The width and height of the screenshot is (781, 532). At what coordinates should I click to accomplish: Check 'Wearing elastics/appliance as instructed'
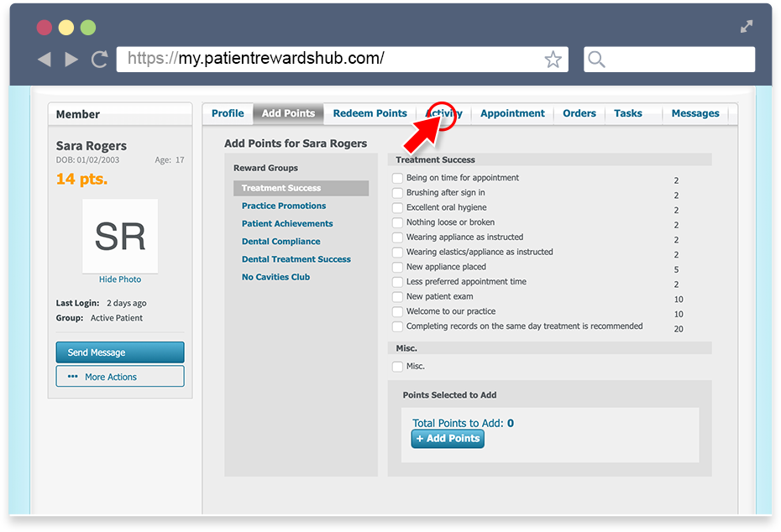click(397, 253)
